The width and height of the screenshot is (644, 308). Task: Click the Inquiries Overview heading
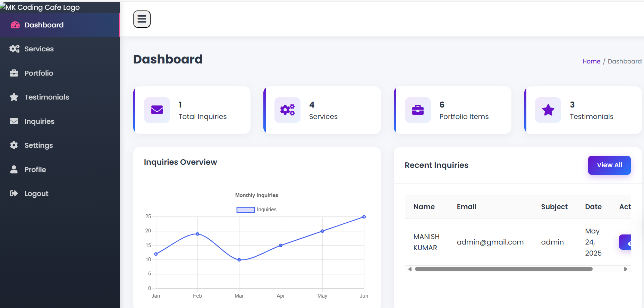pos(180,162)
